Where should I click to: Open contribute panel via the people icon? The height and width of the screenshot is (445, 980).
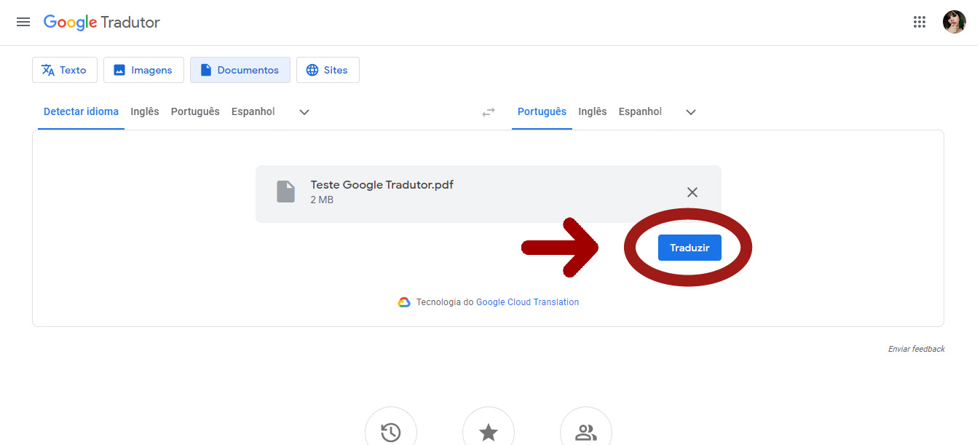click(586, 431)
